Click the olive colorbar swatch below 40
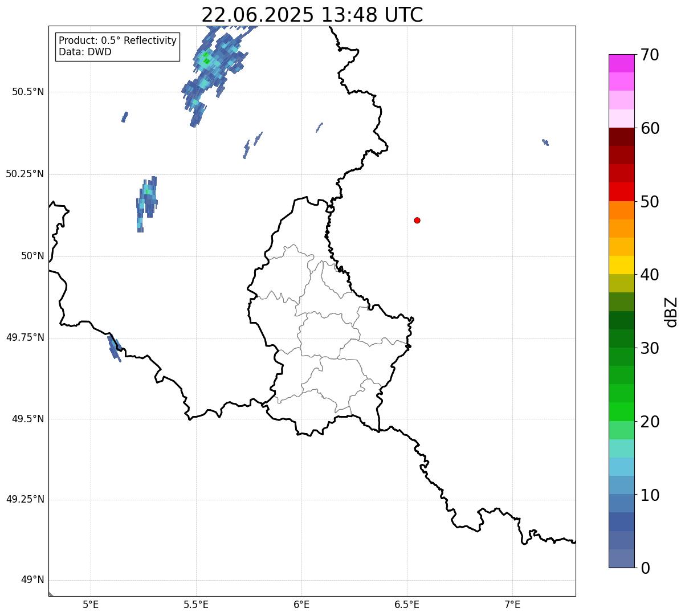The image size is (685, 616). (621, 283)
